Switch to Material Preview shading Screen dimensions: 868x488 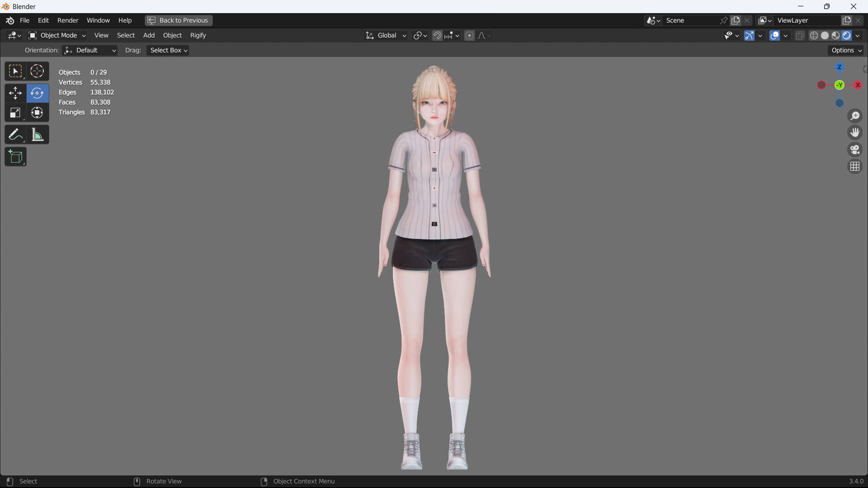(835, 36)
